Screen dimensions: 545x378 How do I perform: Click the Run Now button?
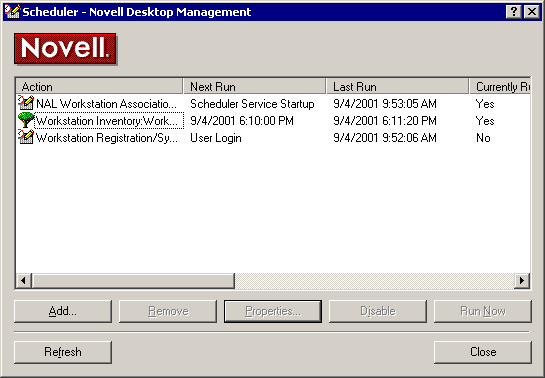483,311
